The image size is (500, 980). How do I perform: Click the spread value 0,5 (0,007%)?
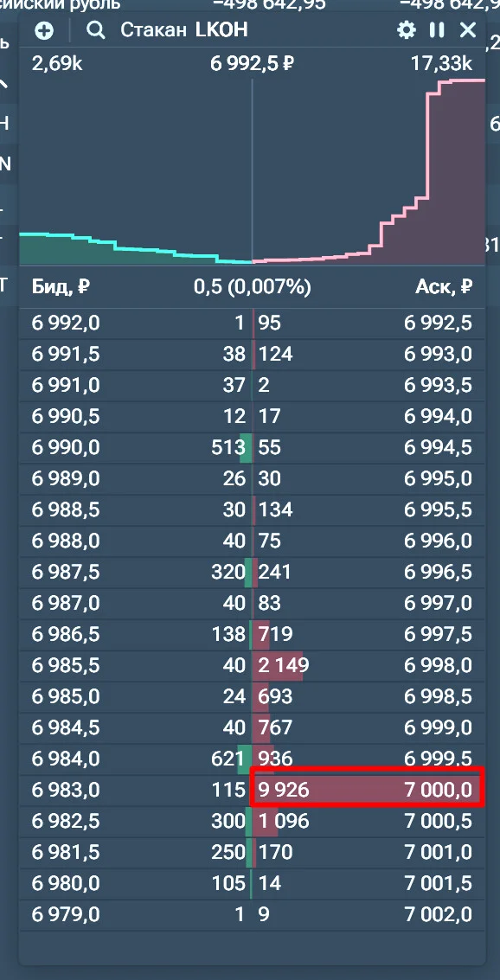(x=252, y=287)
